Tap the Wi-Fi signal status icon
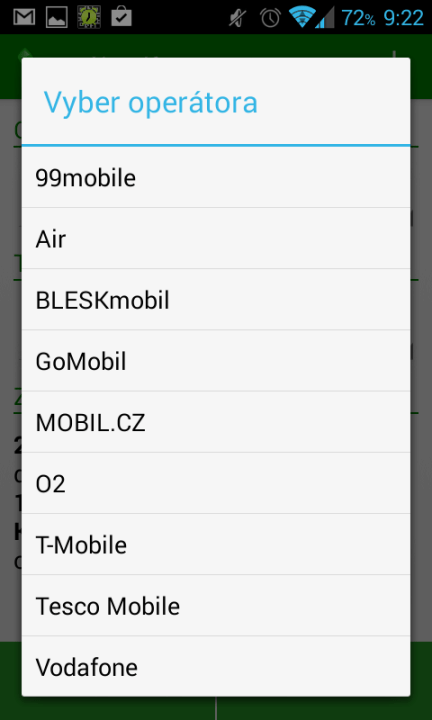This screenshot has height=720, width=432. tap(301, 17)
